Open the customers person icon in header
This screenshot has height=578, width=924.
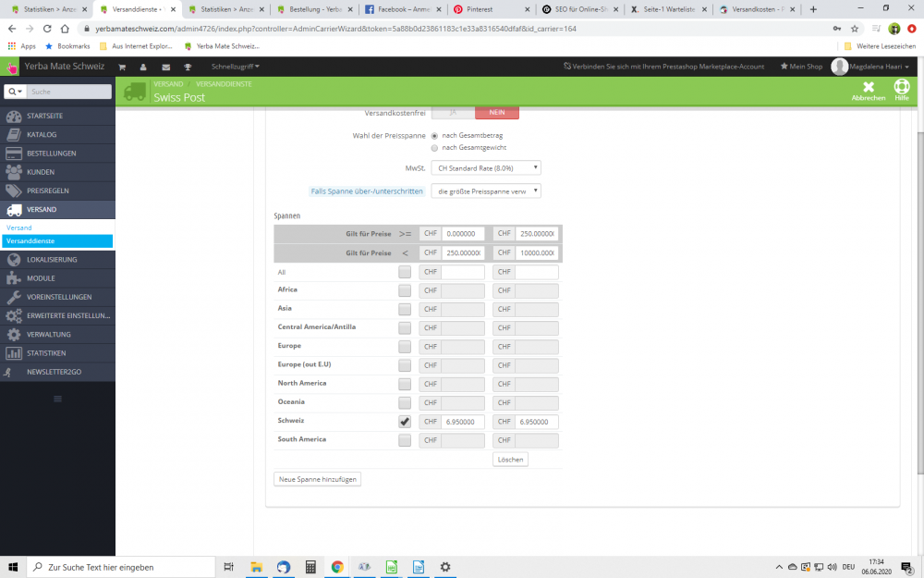[143, 68]
